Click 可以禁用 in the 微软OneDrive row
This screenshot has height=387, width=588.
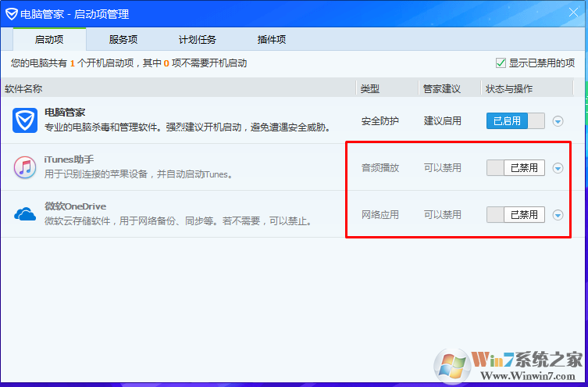(443, 215)
